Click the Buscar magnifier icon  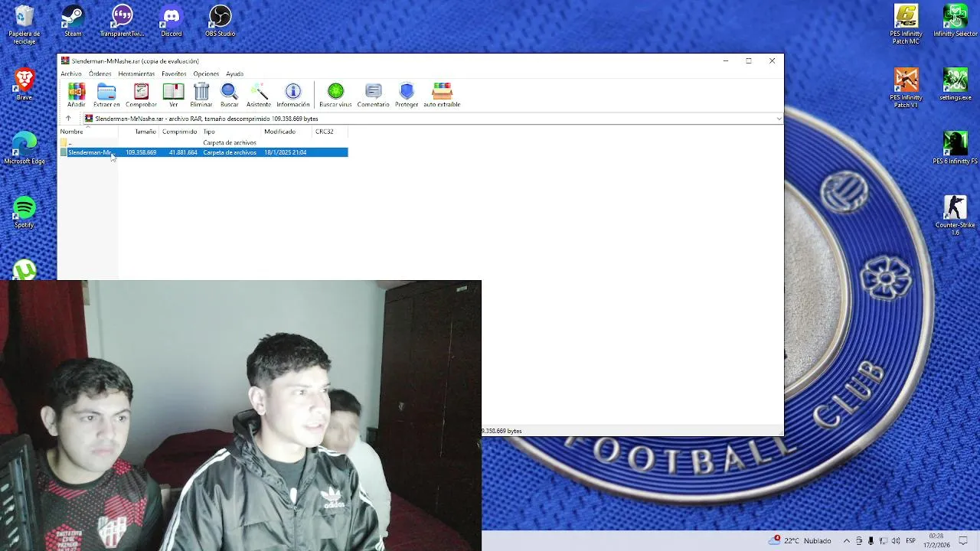(x=230, y=95)
